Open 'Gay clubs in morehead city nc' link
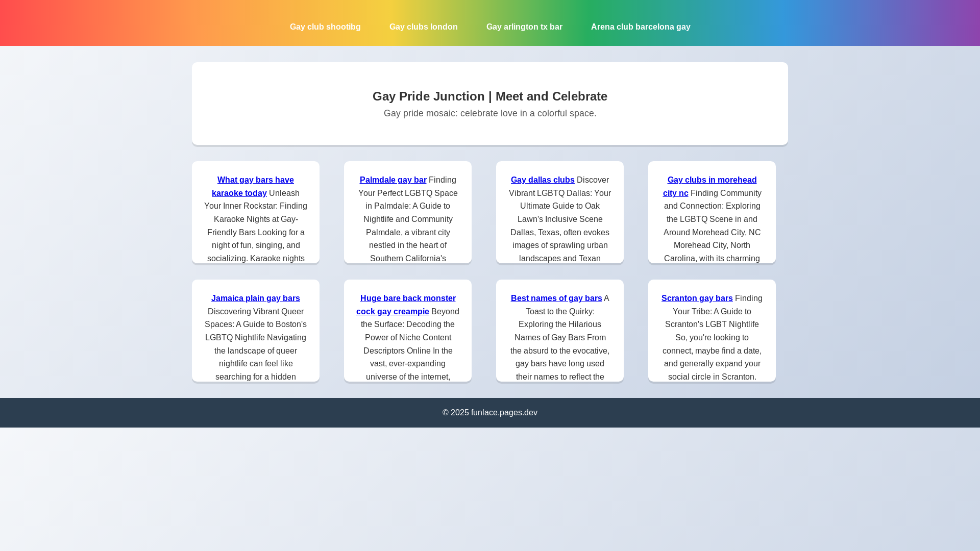Image resolution: width=980 pixels, height=551 pixels. click(x=710, y=186)
